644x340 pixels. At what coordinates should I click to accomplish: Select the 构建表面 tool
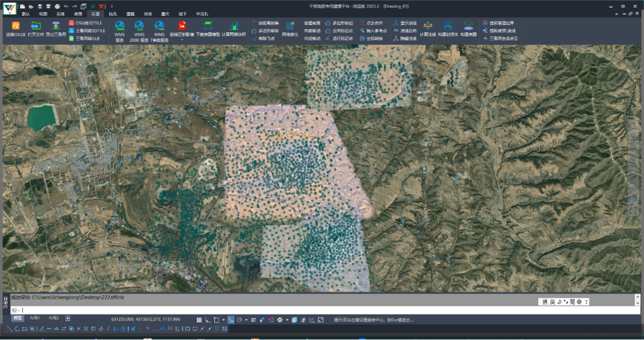tap(468, 26)
